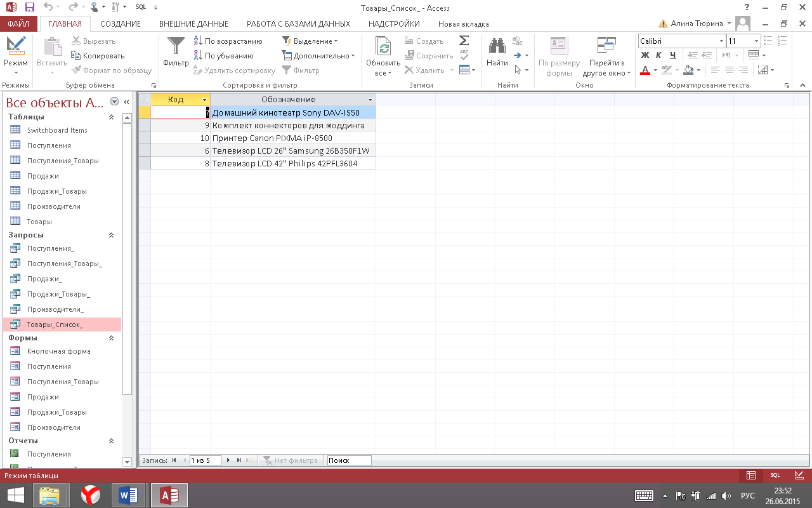Apply bold Ж formatting
The width and height of the screenshot is (812, 508).
click(x=645, y=55)
